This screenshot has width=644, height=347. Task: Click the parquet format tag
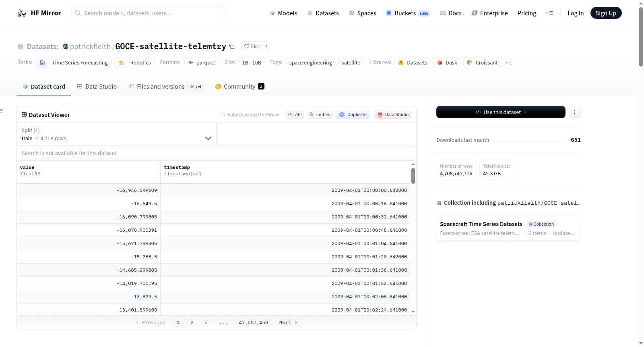(201, 62)
